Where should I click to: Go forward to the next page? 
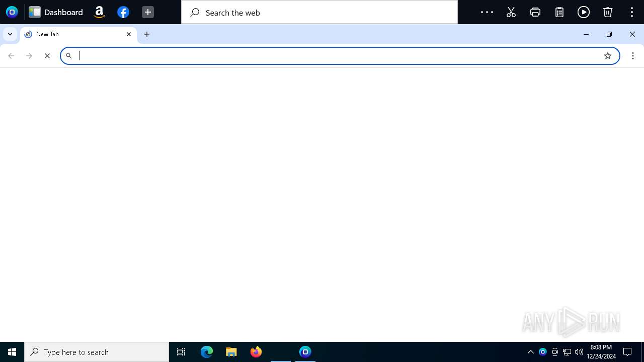[29, 56]
